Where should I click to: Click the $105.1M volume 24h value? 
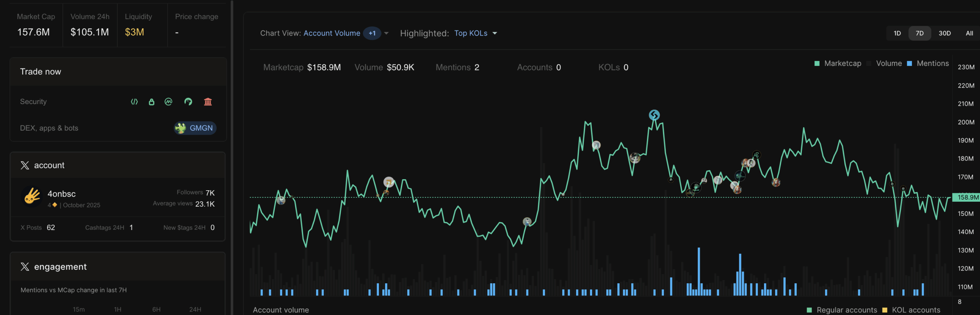pos(90,32)
